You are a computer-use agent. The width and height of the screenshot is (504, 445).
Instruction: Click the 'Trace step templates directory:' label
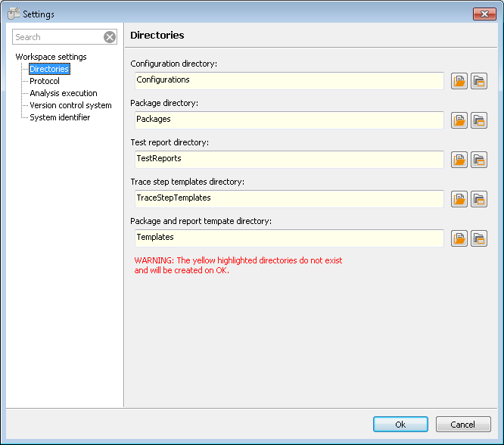point(188,182)
